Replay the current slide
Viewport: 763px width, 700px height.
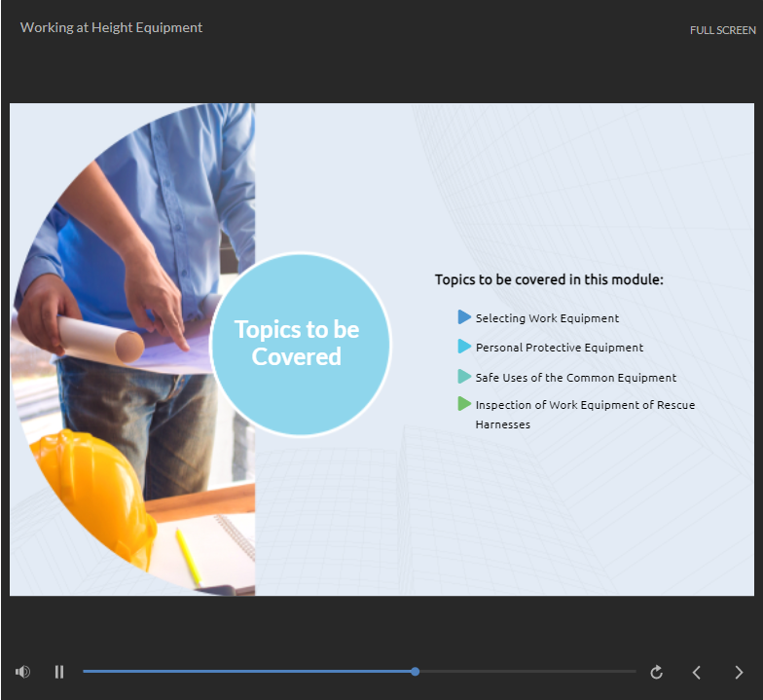pos(657,672)
